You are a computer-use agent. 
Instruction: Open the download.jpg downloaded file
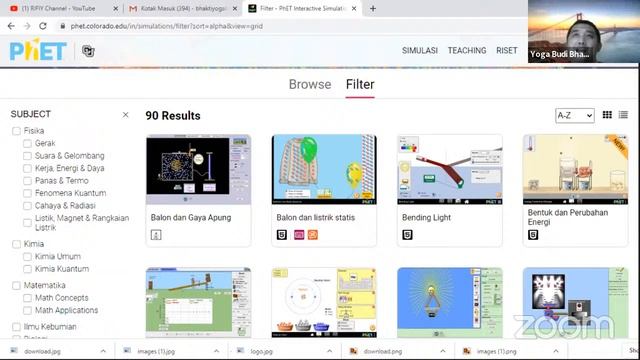pyautogui.click(x=42, y=351)
